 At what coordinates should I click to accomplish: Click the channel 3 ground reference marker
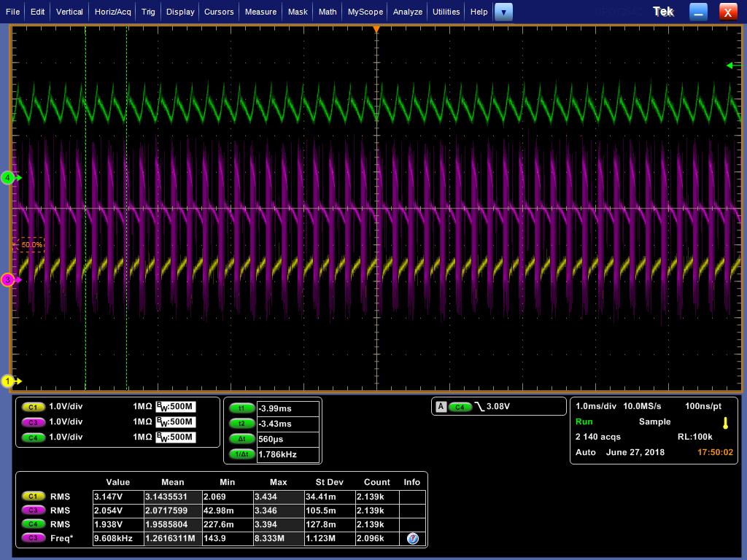coord(9,280)
